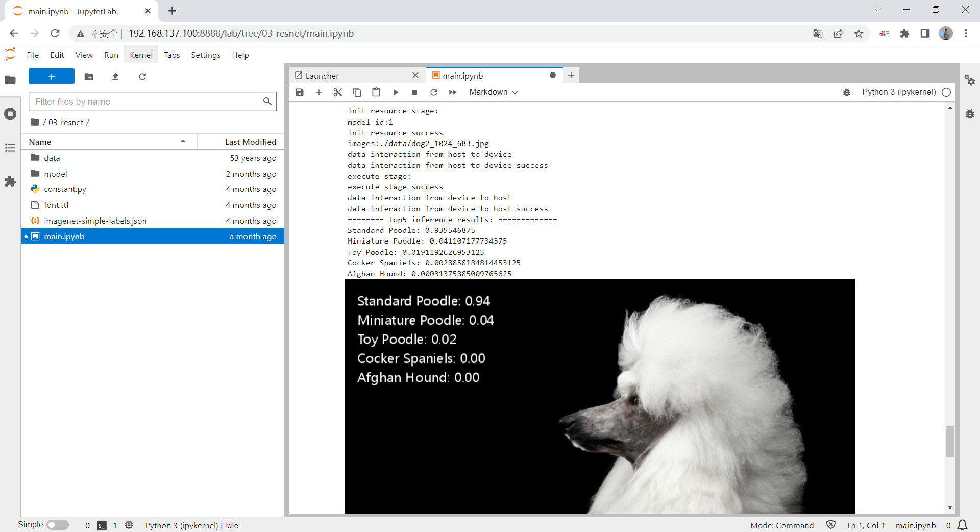Open the Run menu

111,55
